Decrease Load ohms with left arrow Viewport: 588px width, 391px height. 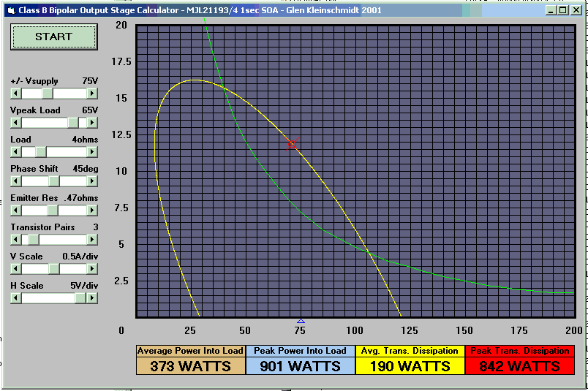tap(16, 152)
